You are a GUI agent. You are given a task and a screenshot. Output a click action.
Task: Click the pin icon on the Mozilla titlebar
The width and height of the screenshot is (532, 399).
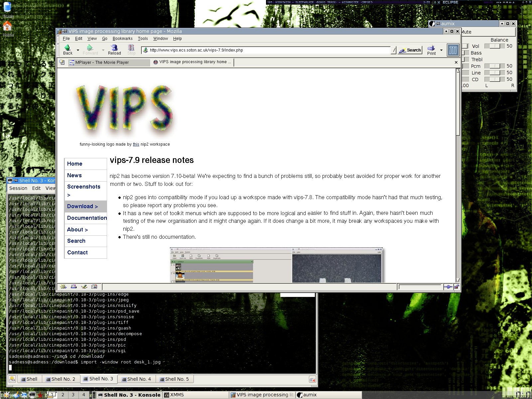tap(65, 31)
